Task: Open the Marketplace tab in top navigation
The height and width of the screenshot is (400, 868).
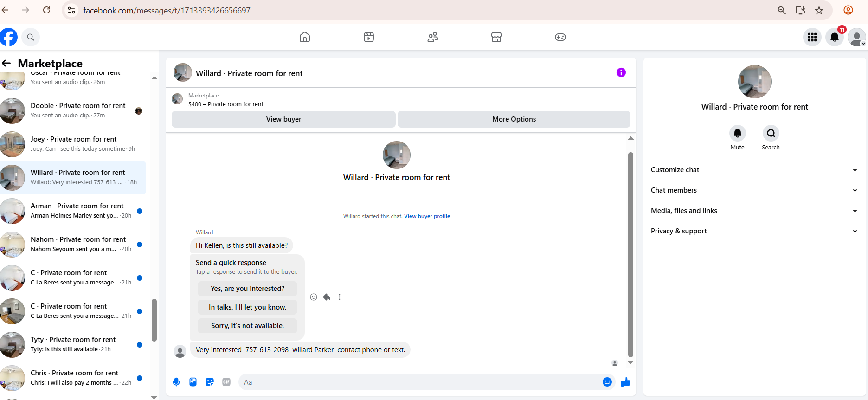Action: point(496,37)
